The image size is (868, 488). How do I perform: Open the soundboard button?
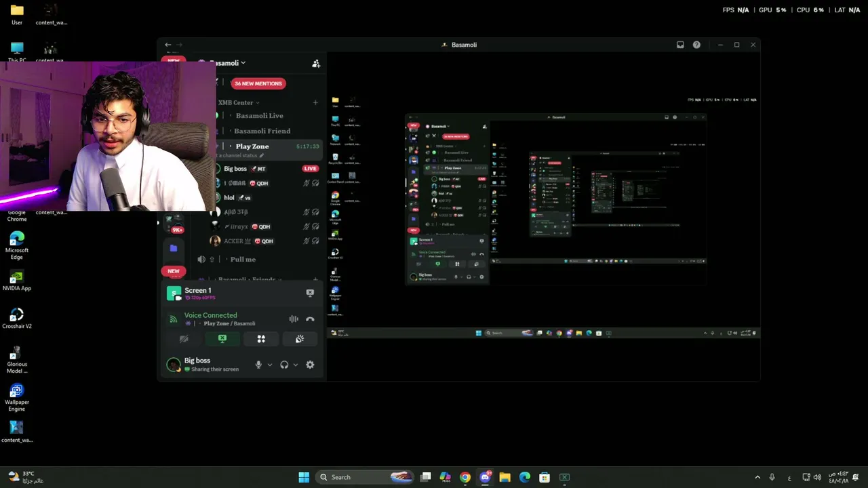pos(300,339)
